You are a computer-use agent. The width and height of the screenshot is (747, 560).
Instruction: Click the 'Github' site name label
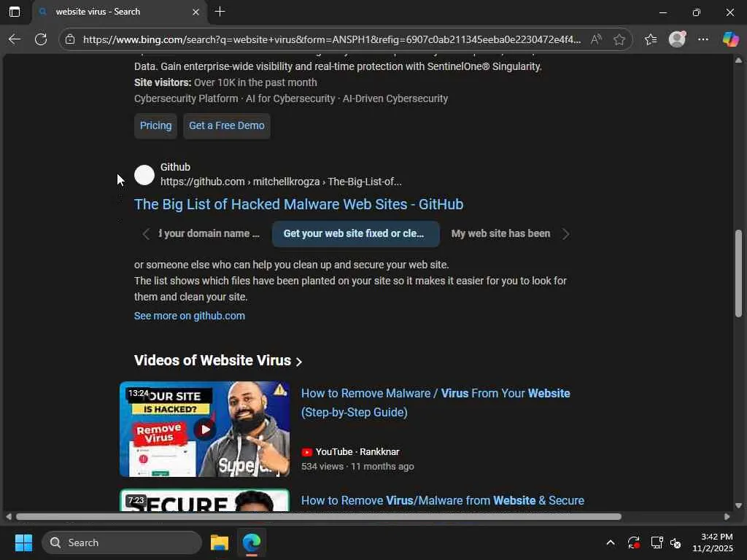(x=175, y=167)
